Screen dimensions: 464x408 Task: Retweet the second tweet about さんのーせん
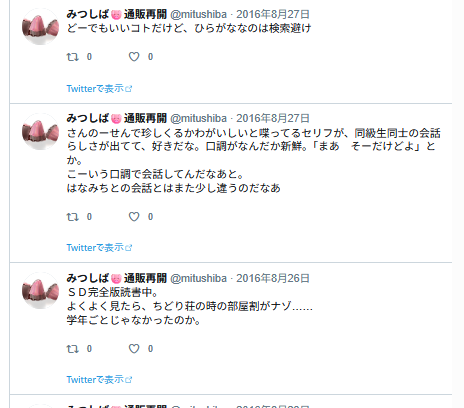click(x=73, y=217)
